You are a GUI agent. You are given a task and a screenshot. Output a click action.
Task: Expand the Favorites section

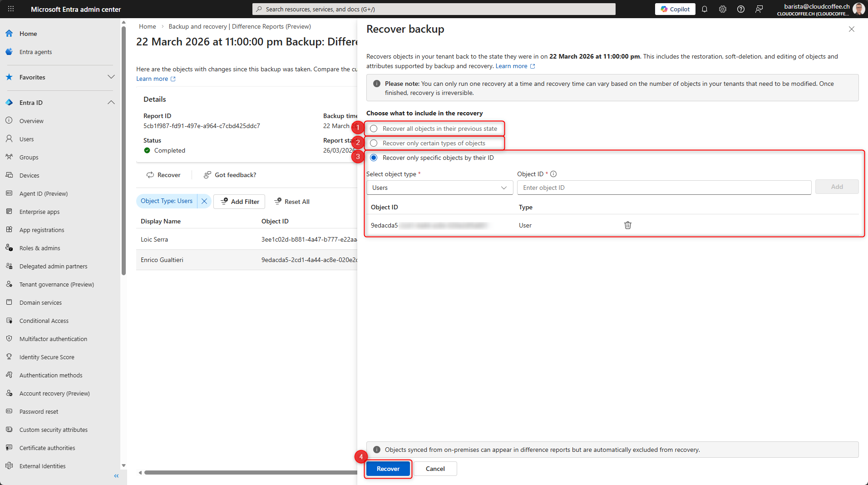click(x=111, y=77)
